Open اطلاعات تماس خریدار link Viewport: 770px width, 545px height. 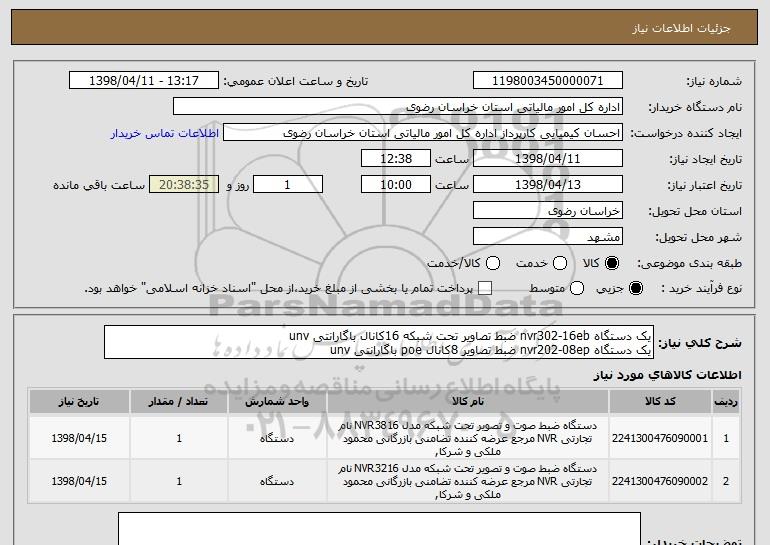point(165,134)
